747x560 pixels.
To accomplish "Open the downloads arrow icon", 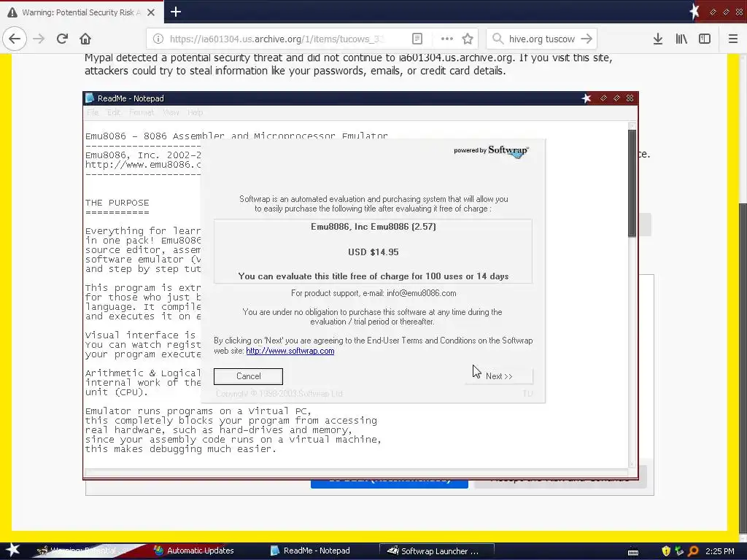I will tap(658, 39).
